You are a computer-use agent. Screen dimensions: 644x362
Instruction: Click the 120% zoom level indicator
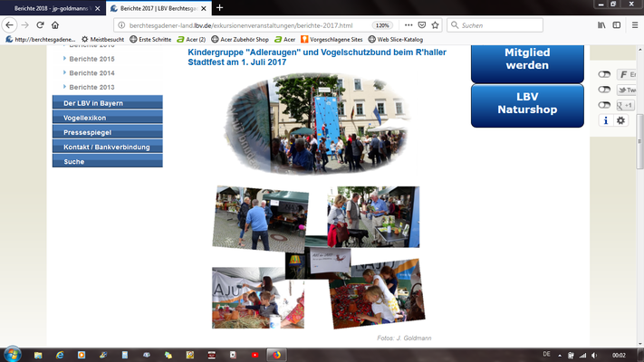click(382, 25)
